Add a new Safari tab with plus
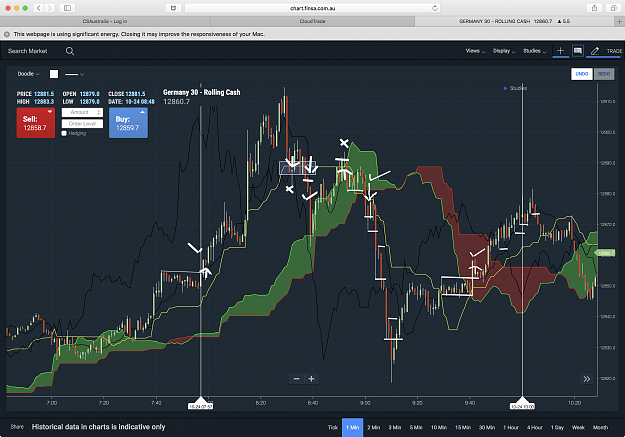This screenshot has height=437, width=625. coord(619,21)
